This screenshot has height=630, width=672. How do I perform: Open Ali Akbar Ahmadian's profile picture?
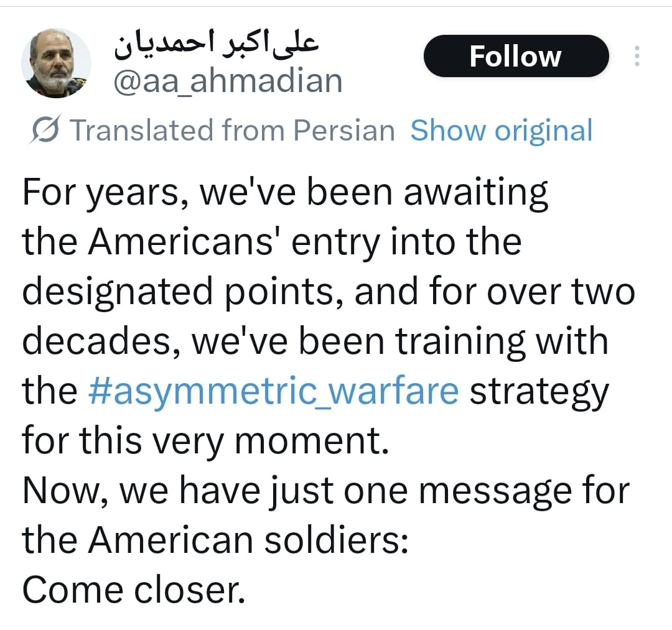pyautogui.click(x=57, y=63)
